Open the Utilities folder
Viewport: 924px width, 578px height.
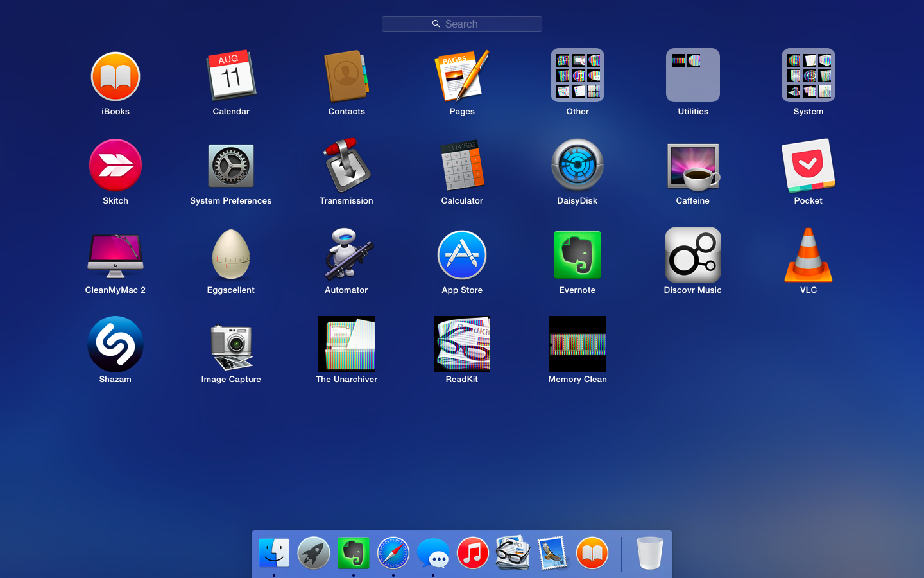tap(693, 75)
